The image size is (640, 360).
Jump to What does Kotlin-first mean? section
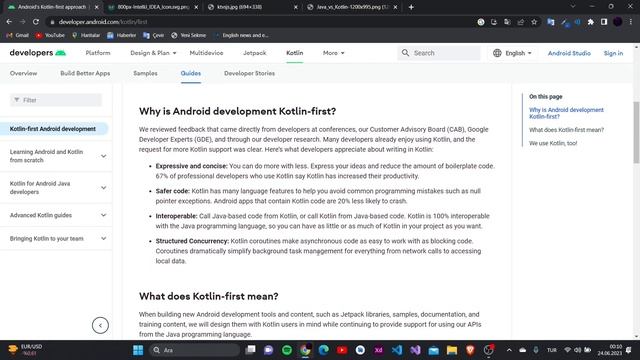click(x=566, y=130)
